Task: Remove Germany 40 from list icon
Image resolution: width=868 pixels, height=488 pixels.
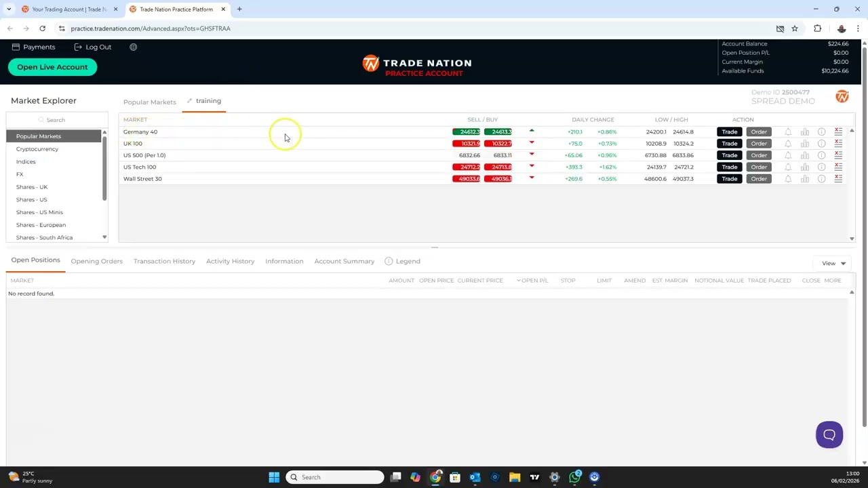Action: coord(838,132)
